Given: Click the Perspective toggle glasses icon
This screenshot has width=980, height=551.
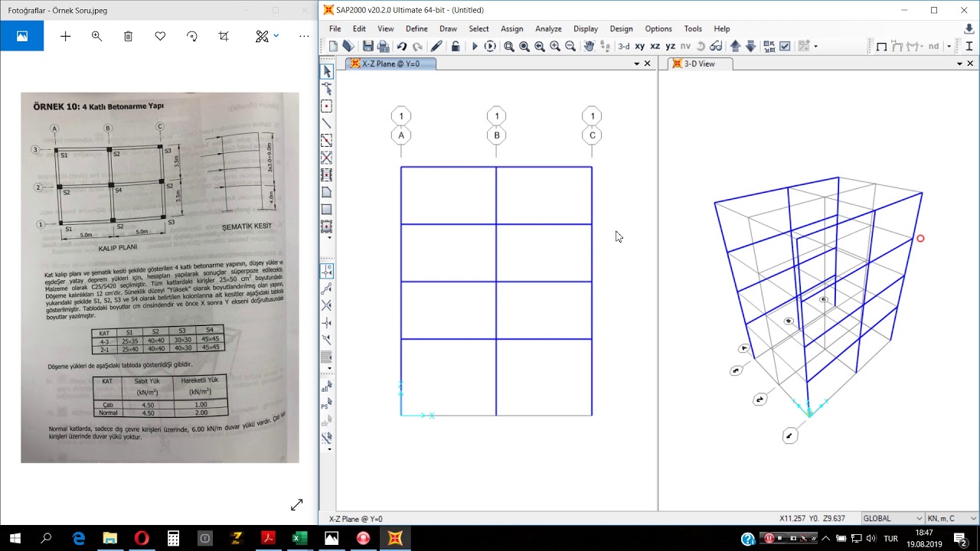Looking at the screenshot, I should (x=716, y=47).
